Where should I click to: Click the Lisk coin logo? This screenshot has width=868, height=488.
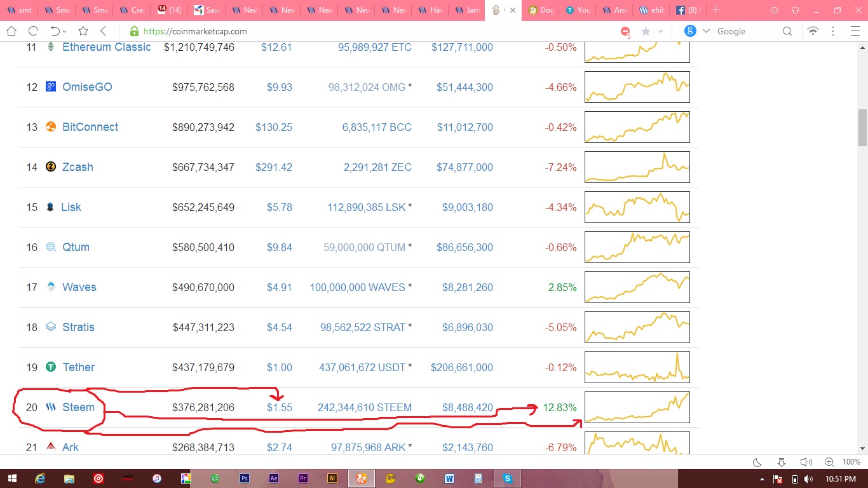click(50, 207)
